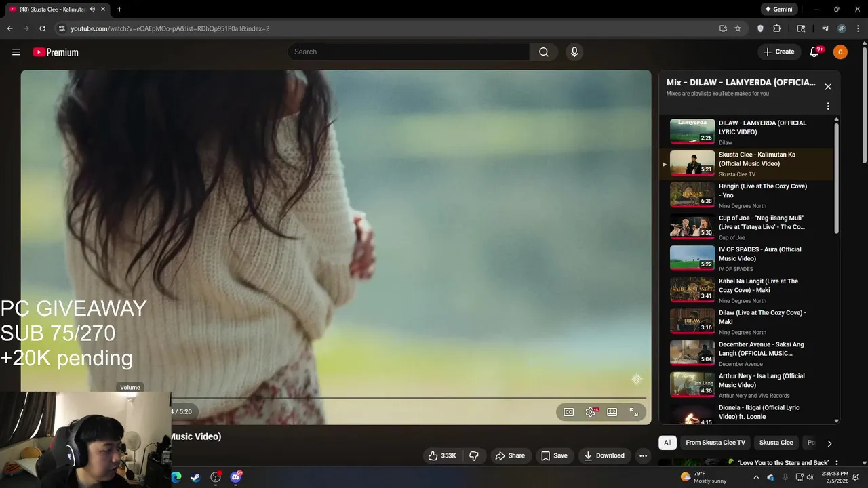The height and width of the screenshot is (488, 868).
Task: Open the Mix playlist options menu
Action: (x=828, y=106)
